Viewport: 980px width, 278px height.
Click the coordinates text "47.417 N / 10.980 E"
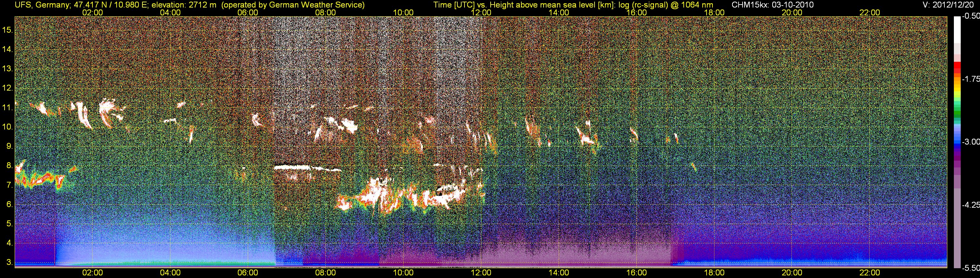[110, 5]
